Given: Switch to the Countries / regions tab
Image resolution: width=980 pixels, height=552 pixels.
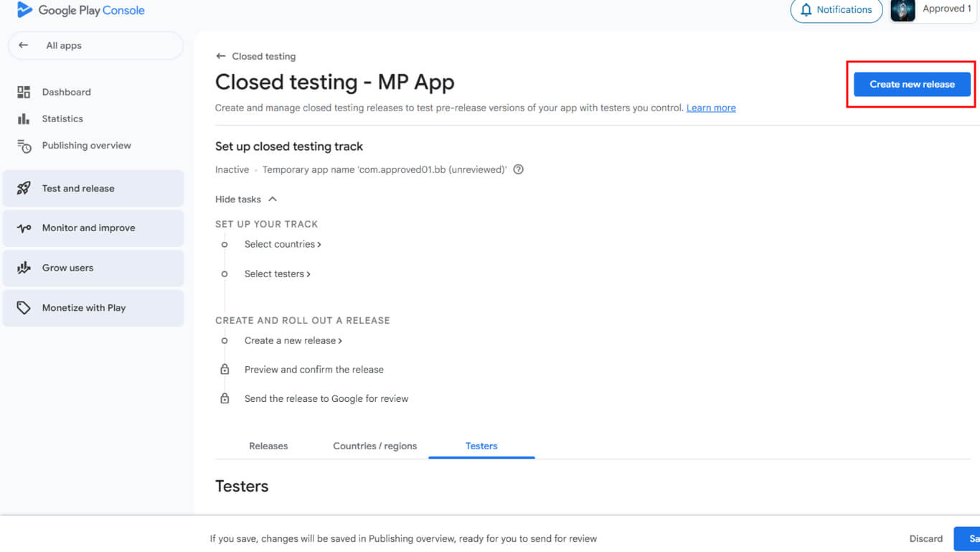Looking at the screenshot, I should (374, 446).
